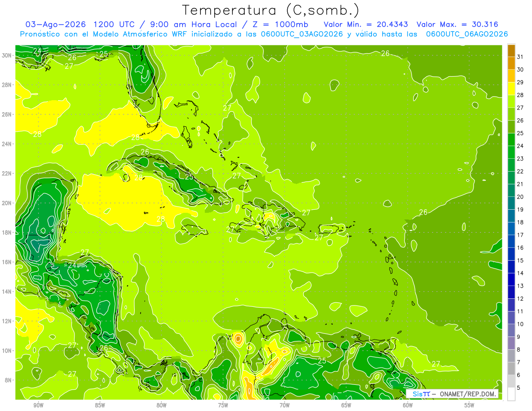Click the white swatch below legend value 5
The height and width of the screenshot is (411, 532).
point(512,394)
